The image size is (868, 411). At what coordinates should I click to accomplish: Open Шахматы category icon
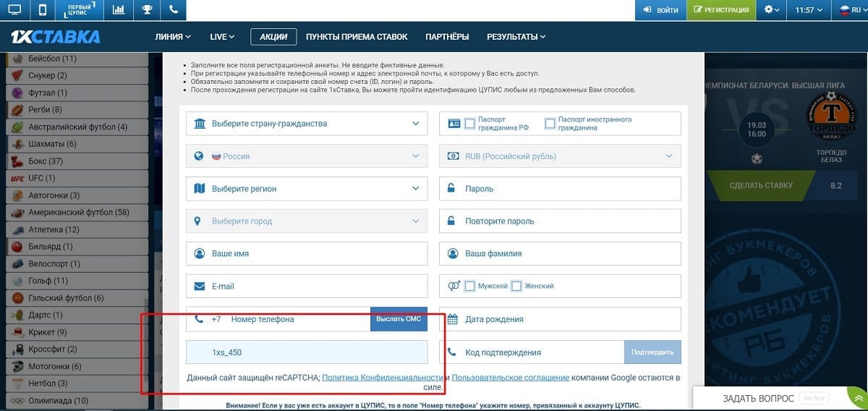(x=17, y=144)
